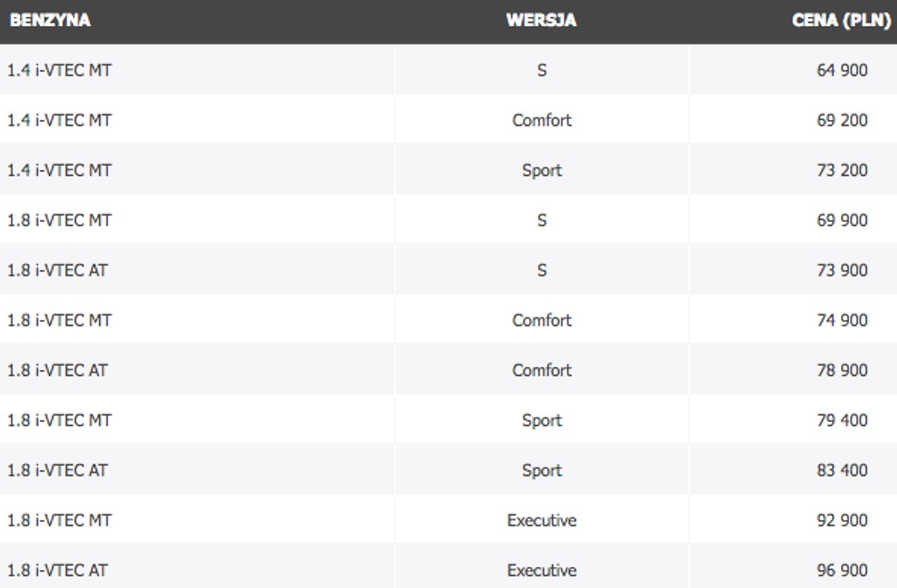Click the 74 900 price value
The width and height of the screenshot is (897, 588).
842,320
